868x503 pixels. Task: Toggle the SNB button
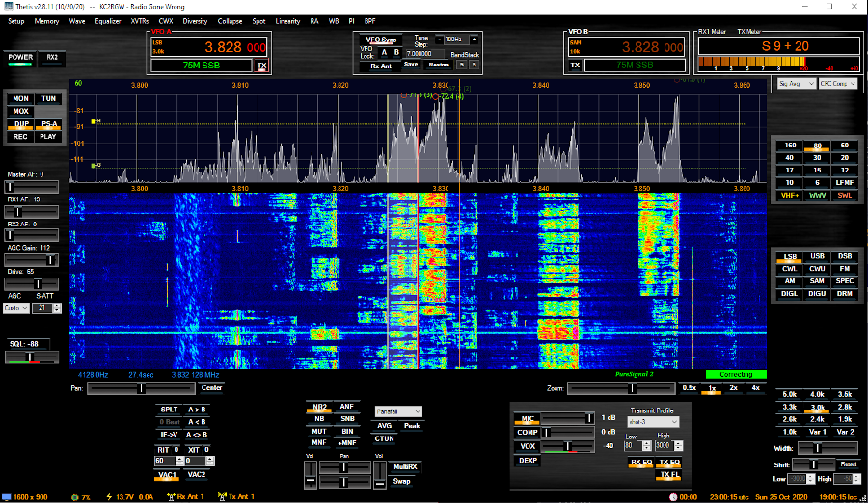pyautogui.click(x=347, y=419)
